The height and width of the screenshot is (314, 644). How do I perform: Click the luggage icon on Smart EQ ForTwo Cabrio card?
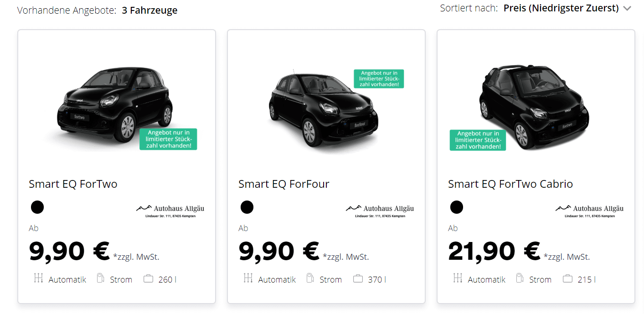pos(567,278)
